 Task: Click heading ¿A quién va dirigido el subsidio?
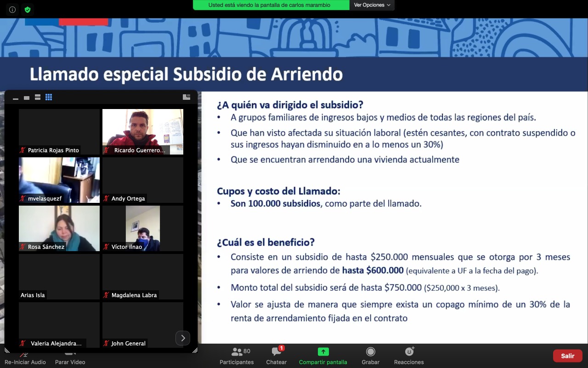coord(290,105)
